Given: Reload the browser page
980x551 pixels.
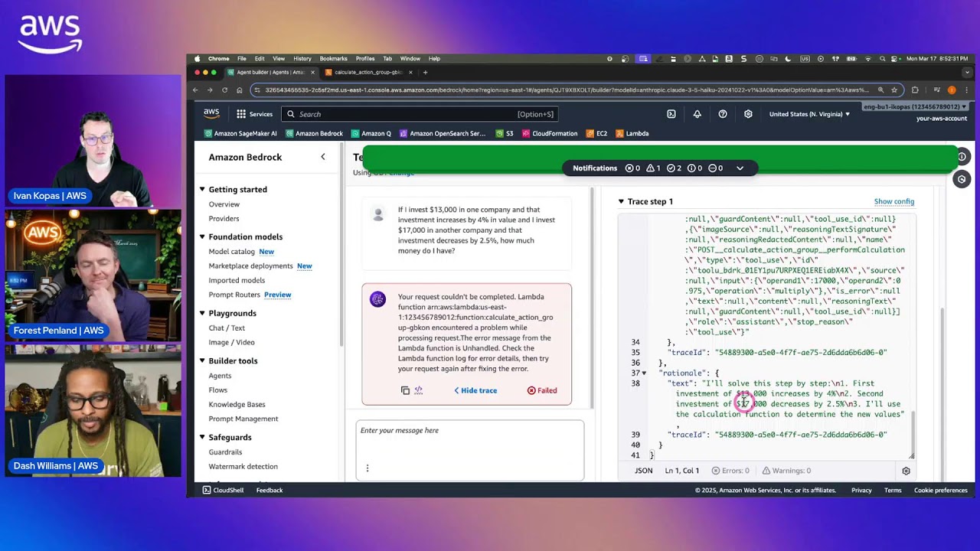Looking at the screenshot, I should (x=224, y=90).
